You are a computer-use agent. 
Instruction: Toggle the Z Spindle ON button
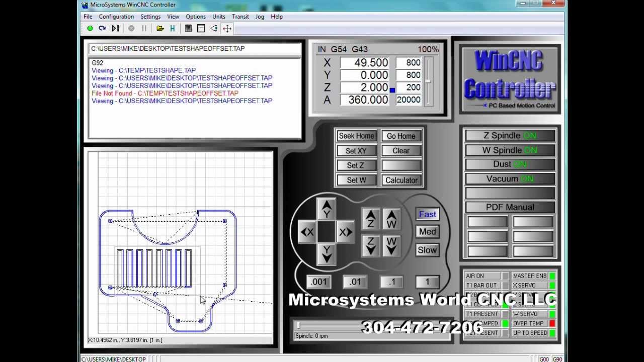[x=510, y=135]
